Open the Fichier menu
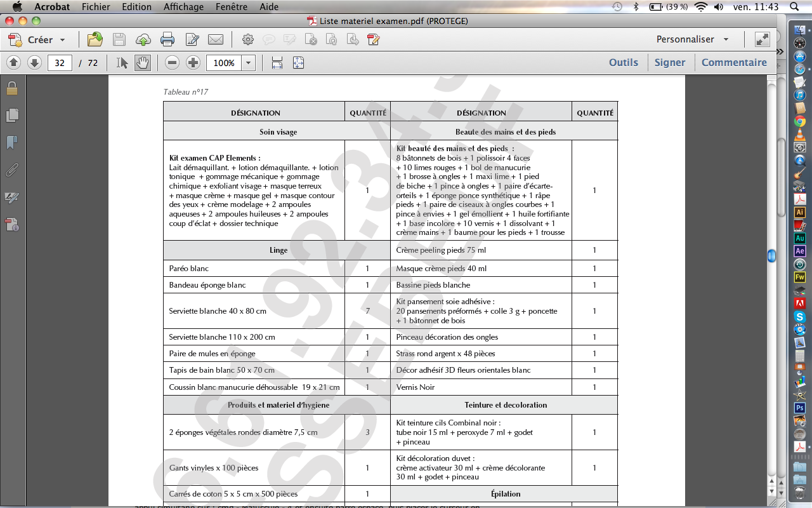812x508 pixels. point(96,7)
